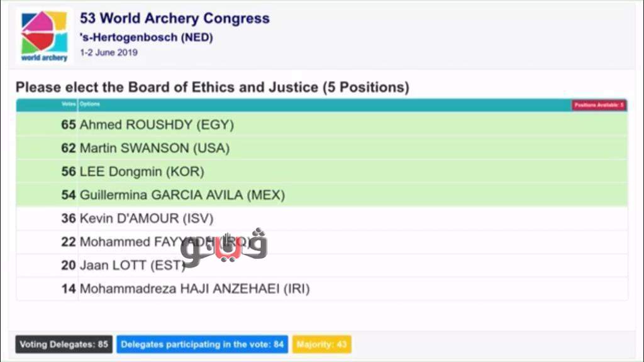644x362 pixels.
Task: Click the 1-2 June 2019 date text
Action: pyautogui.click(x=109, y=53)
